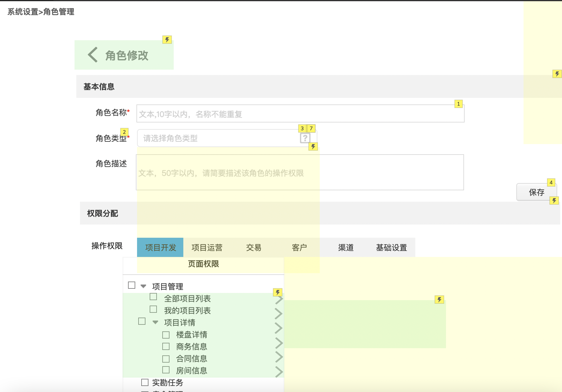
Task: Click the chevron arrow for 项目详情
Action: pyautogui.click(x=279, y=328)
